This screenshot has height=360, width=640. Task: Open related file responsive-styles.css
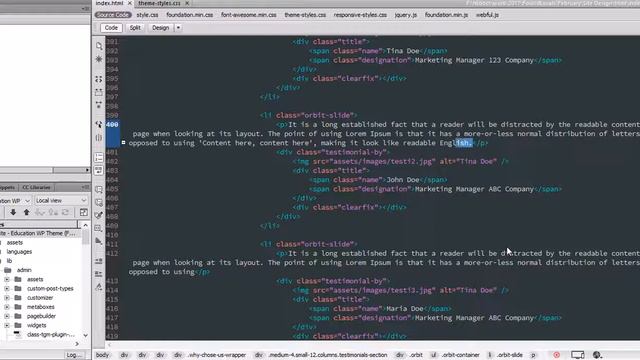coord(360,15)
